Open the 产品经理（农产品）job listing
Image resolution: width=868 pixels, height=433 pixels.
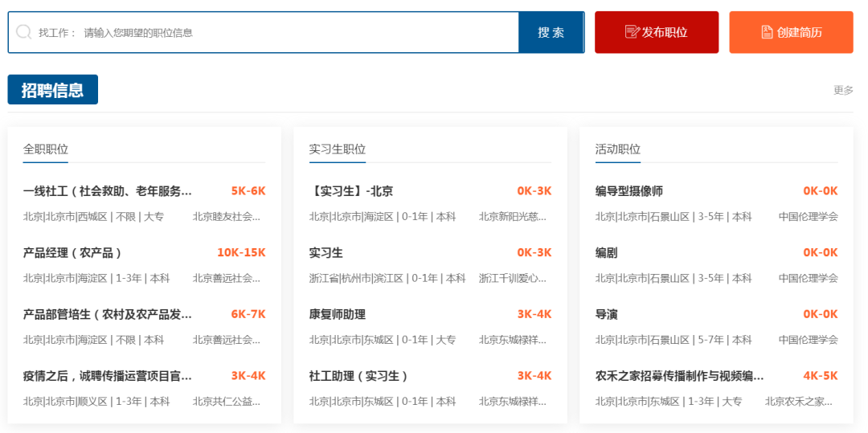[x=73, y=253]
